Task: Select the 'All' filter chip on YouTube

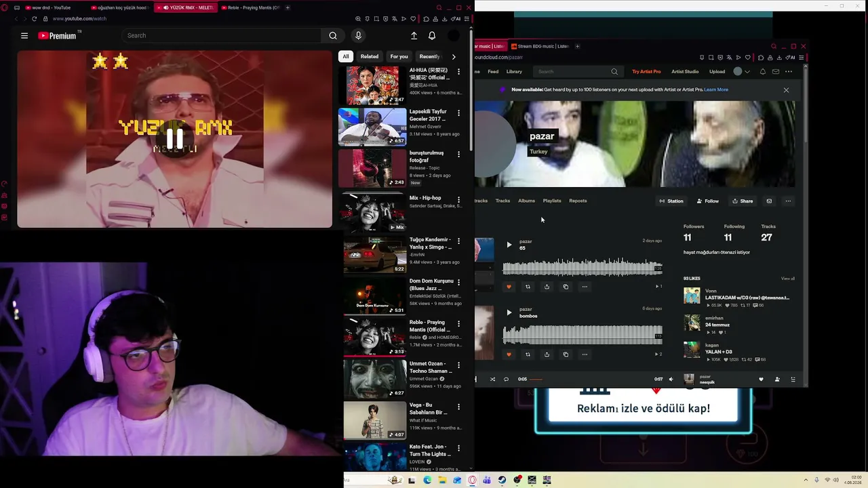Action: tap(346, 57)
